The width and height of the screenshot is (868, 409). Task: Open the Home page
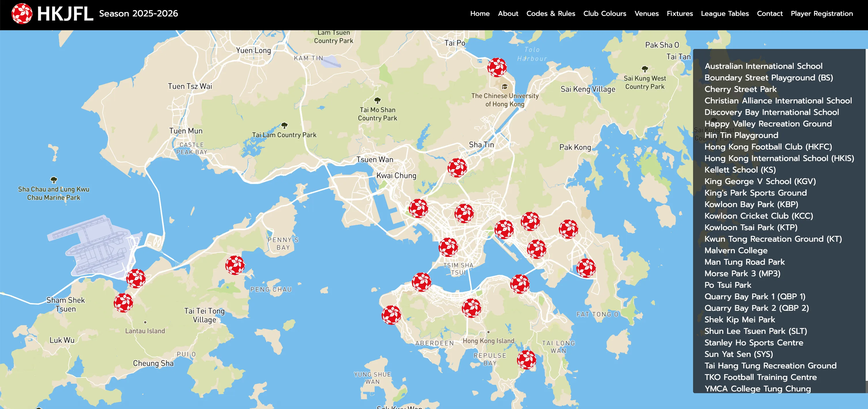click(x=480, y=14)
